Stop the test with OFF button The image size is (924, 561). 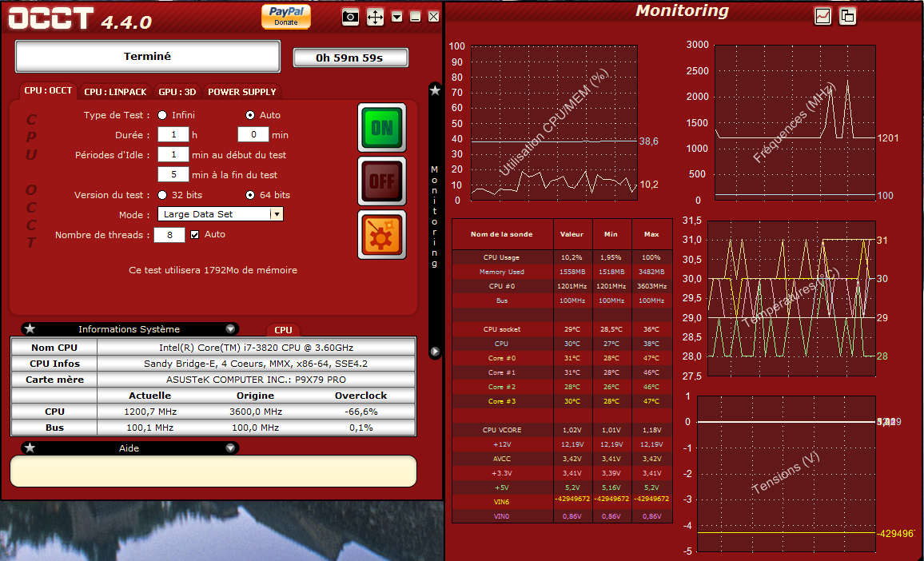pos(382,181)
